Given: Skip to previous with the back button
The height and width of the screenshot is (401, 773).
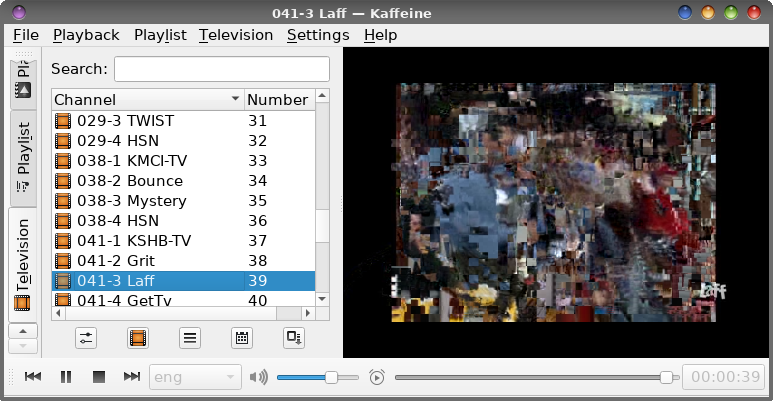Looking at the screenshot, I should click(x=33, y=377).
